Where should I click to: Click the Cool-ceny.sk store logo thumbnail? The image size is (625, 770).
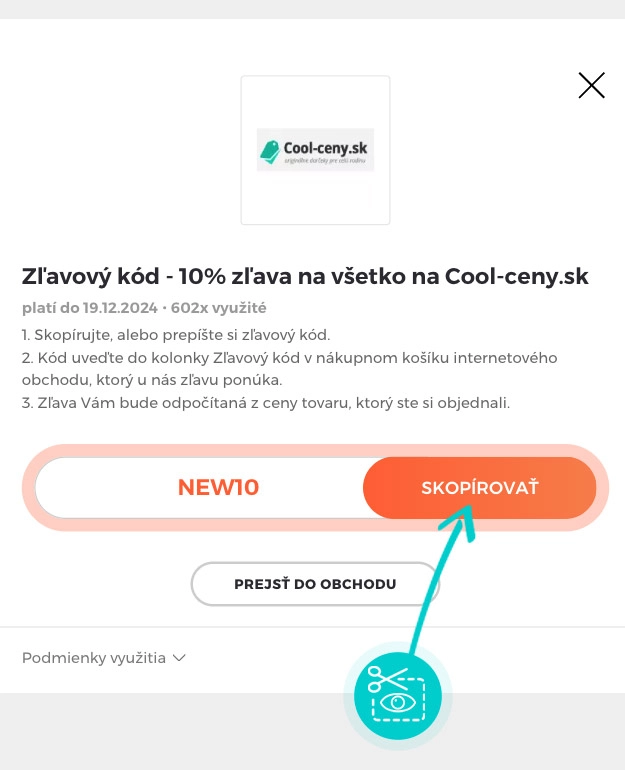click(x=315, y=150)
